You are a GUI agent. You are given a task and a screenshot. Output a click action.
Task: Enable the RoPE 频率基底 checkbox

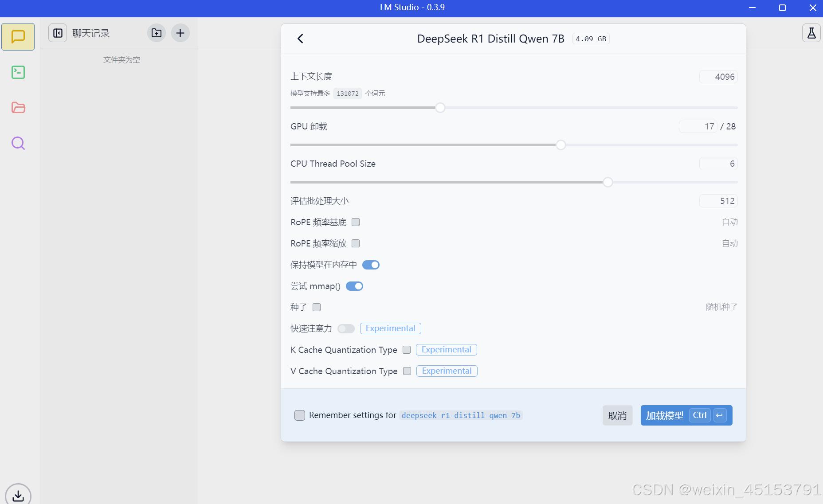[356, 222]
